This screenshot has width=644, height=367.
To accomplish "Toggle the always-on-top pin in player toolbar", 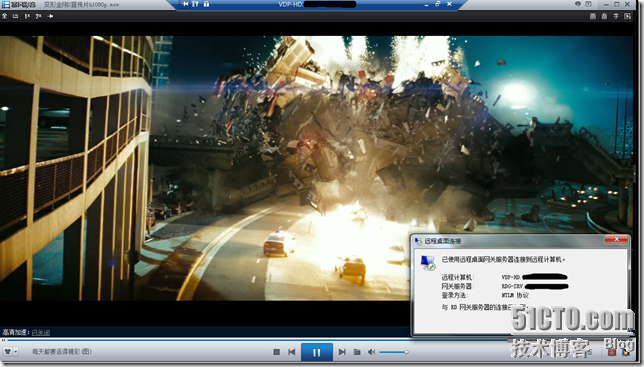I will pos(51,16).
